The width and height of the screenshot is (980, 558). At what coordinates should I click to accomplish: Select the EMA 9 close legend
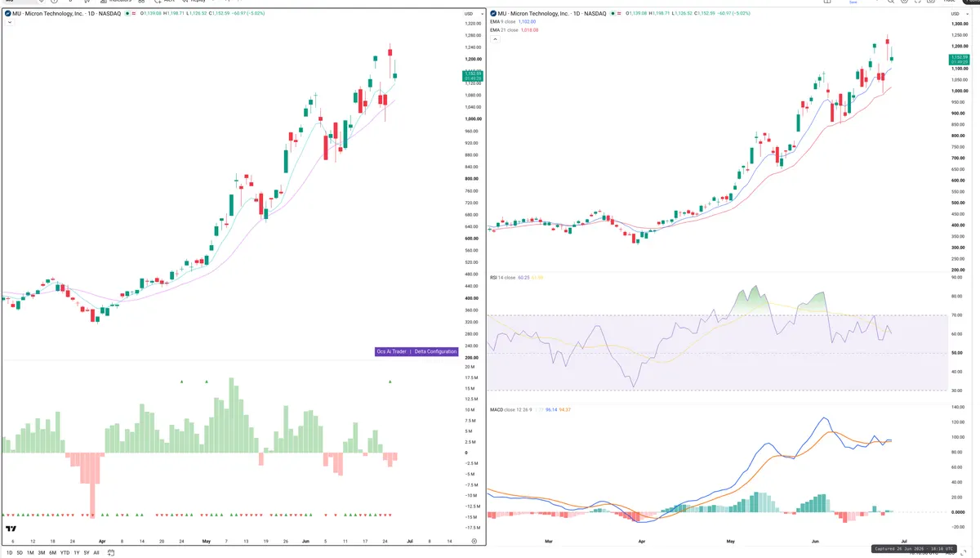pyautogui.click(x=503, y=21)
